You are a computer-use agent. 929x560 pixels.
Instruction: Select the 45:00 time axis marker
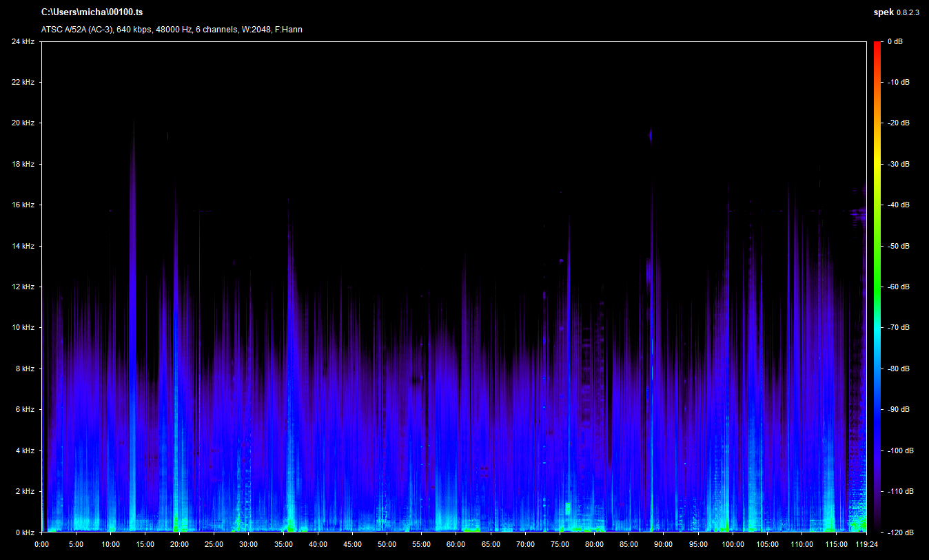point(352,543)
